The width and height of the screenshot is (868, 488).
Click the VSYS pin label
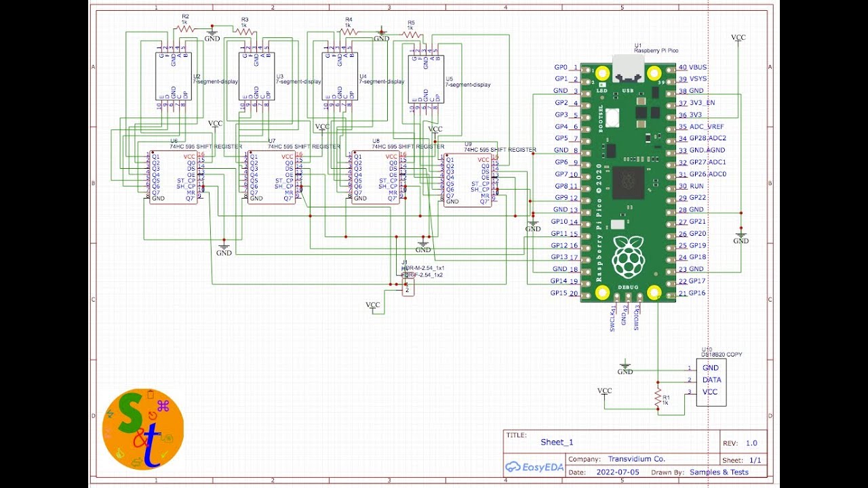[698, 79]
